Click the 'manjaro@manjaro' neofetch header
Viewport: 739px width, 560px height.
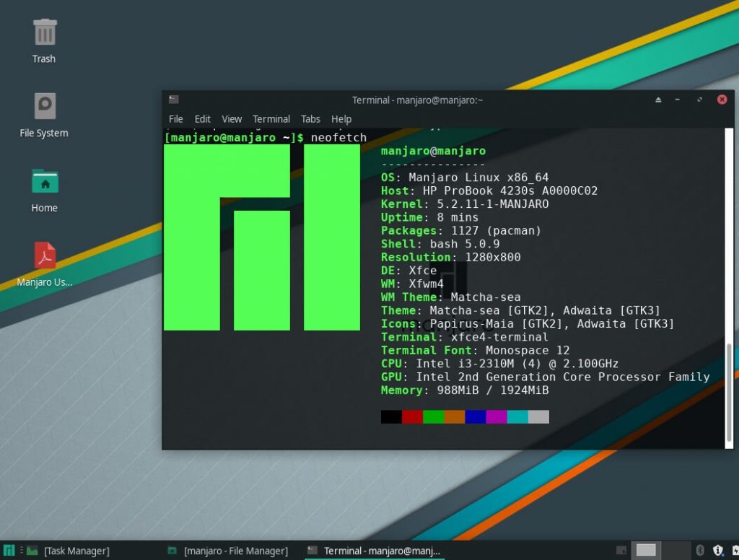pos(433,151)
